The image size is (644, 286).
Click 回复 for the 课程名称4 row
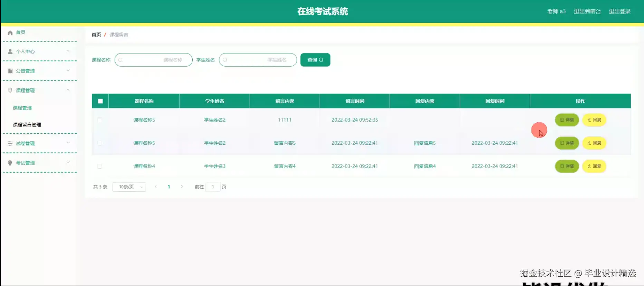tap(594, 166)
